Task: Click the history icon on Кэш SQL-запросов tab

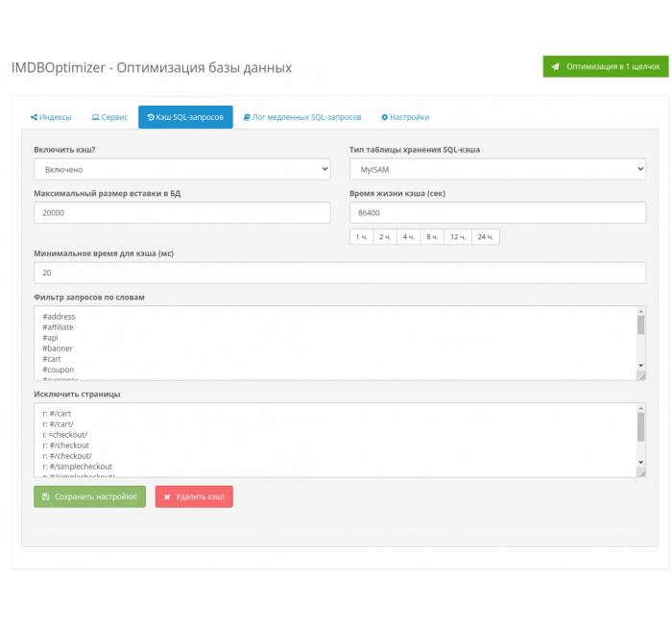Action: 151,117
